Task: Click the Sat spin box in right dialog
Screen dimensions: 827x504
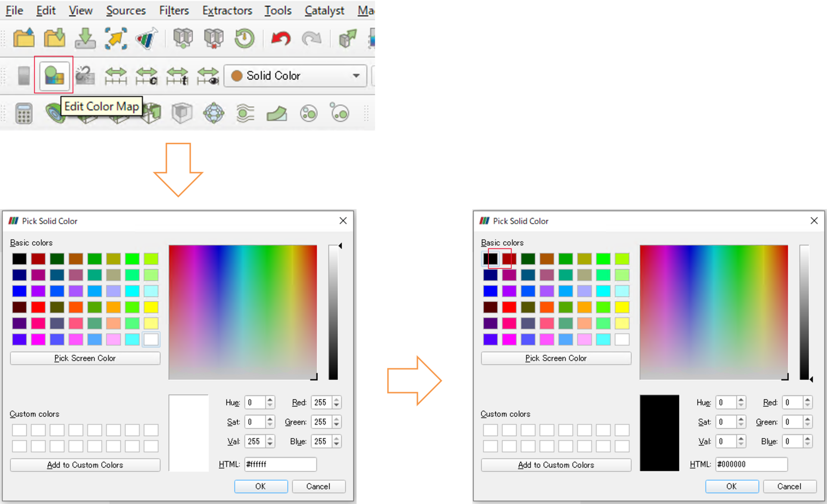Action: 731,422
